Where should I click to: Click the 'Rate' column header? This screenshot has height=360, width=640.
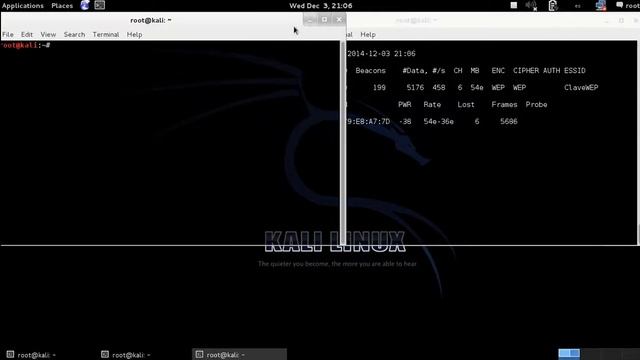click(x=432, y=104)
